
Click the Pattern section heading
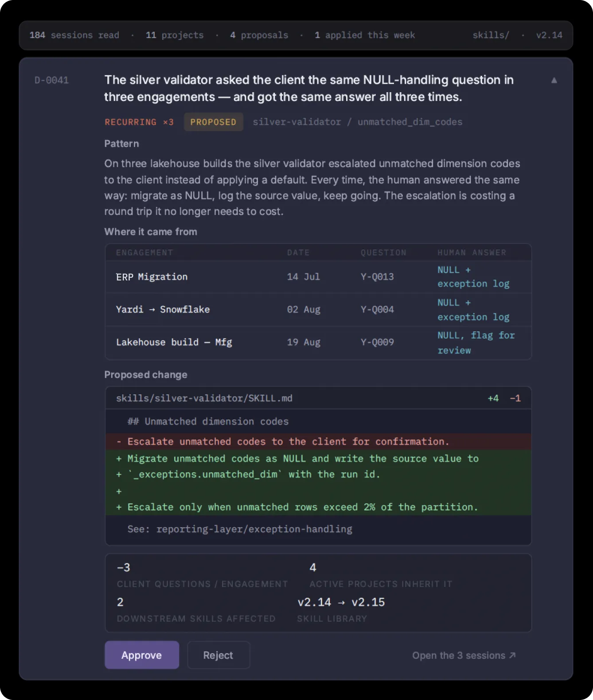pyautogui.click(x=121, y=144)
